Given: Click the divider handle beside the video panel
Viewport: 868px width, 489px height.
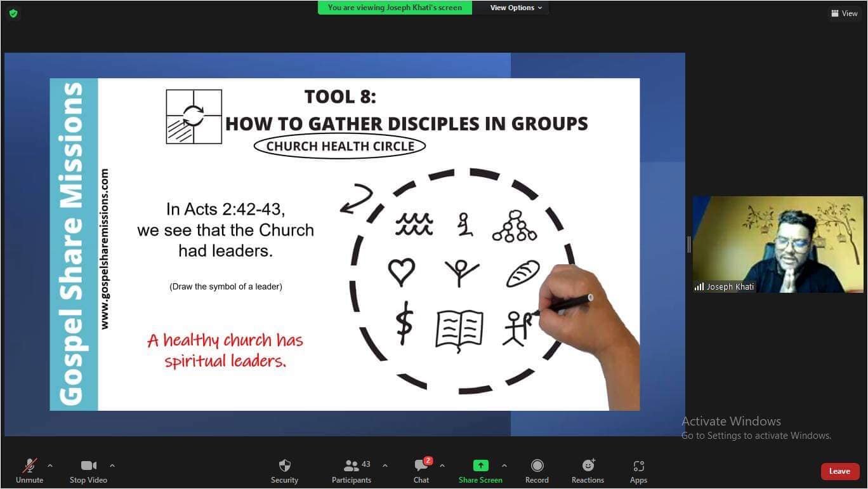Looking at the screenshot, I should (688, 245).
